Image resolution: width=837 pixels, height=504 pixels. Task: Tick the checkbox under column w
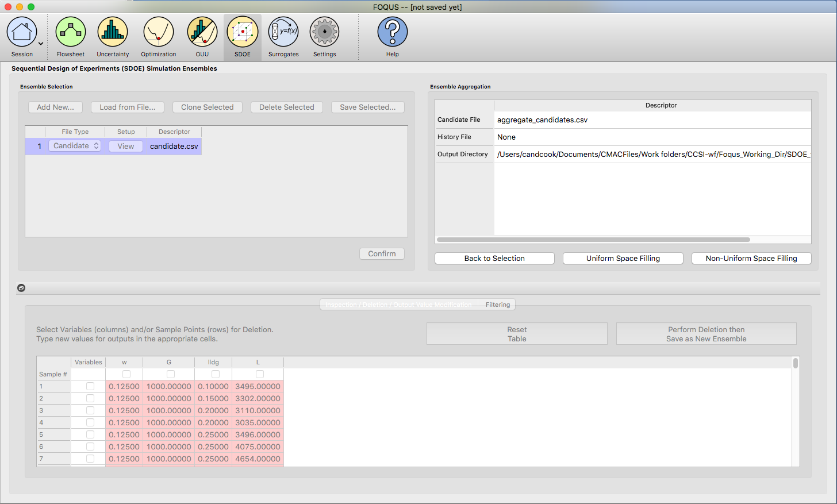(126, 374)
